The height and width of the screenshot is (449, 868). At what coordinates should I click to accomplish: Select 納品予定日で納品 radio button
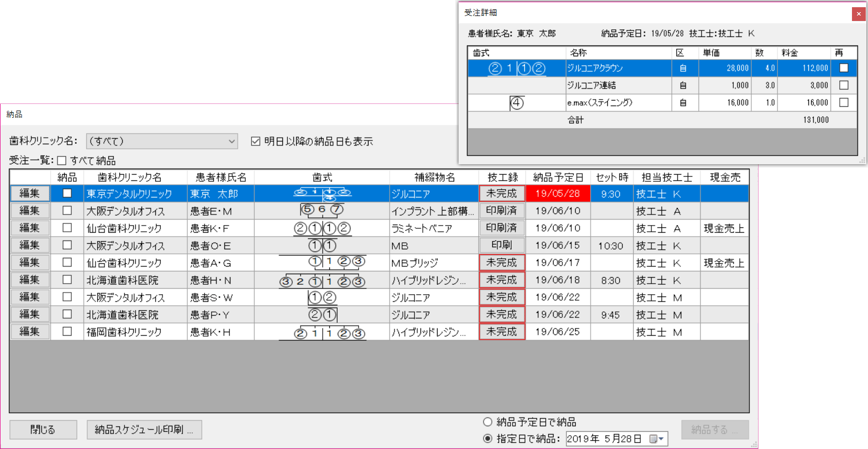487,422
